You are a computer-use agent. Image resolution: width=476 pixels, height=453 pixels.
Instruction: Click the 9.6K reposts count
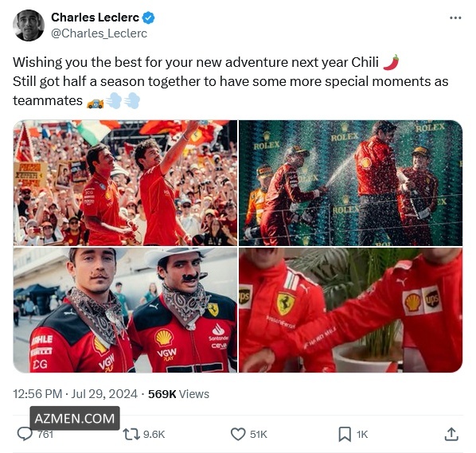154,435
